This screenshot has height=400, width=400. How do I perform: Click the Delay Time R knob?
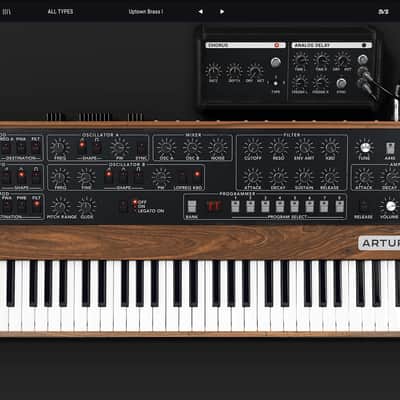[x=321, y=60]
